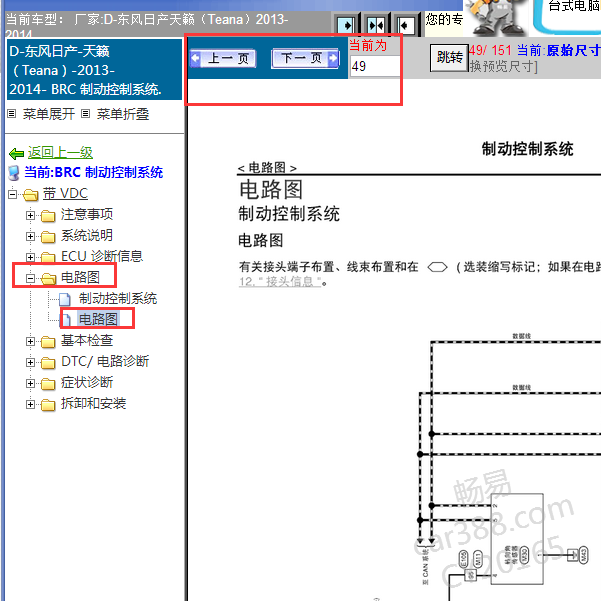Click the 49/ 151 page counter text
The width and height of the screenshot is (601, 601).
pos(491,50)
